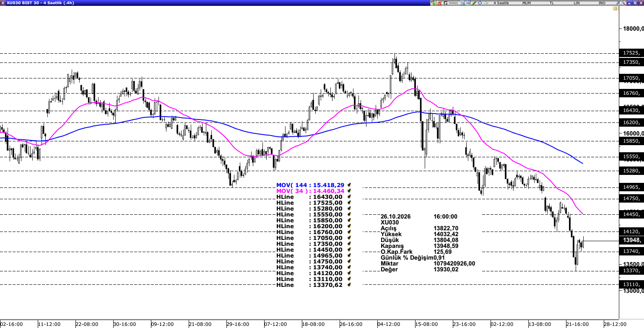Click the first yellow icon in title toolbar
Image resolution: width=644 pixels, height=328 pixels.
tap(433, 3)
